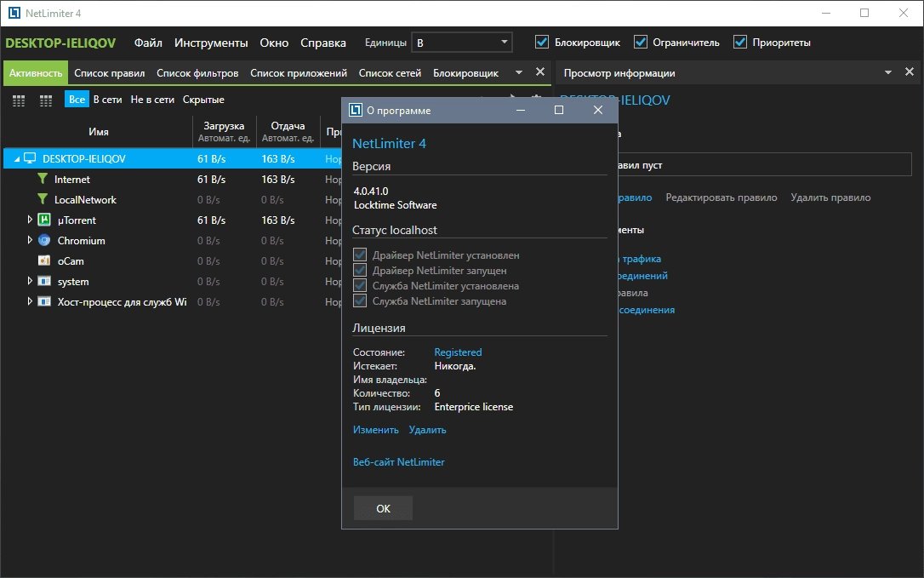Open the Единицы units dropdown
The height and width of the screenshot is (578, 924).
(461, 43)
